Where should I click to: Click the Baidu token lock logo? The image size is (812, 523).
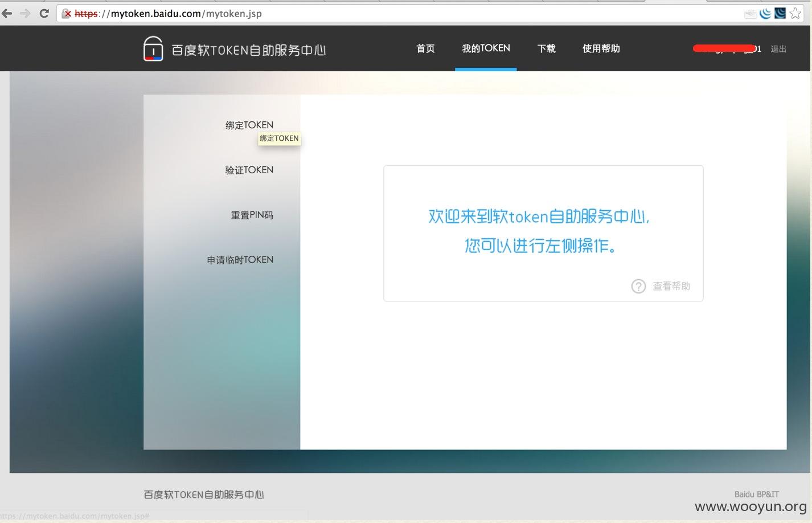[x=153, y=48]
